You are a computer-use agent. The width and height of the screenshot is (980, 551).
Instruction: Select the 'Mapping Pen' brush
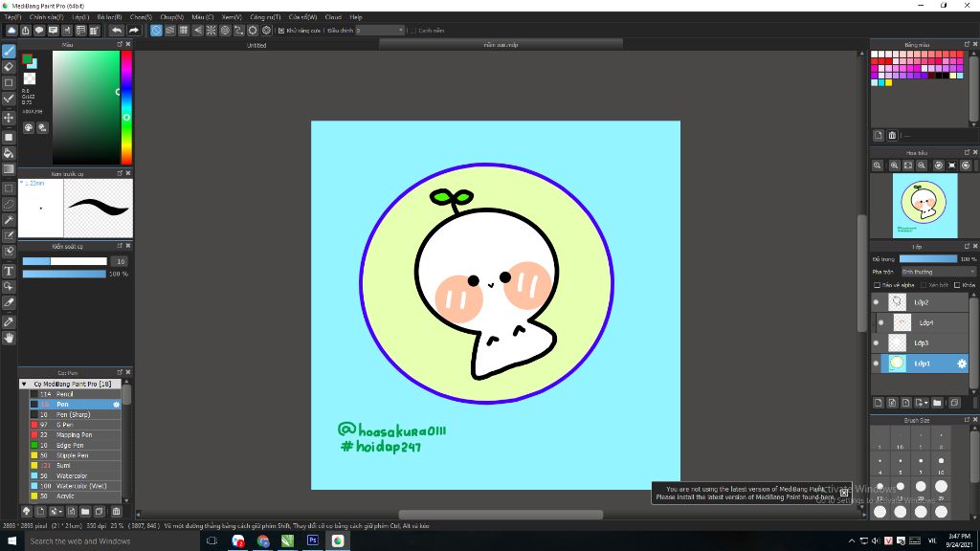click(x=75, y=435)
